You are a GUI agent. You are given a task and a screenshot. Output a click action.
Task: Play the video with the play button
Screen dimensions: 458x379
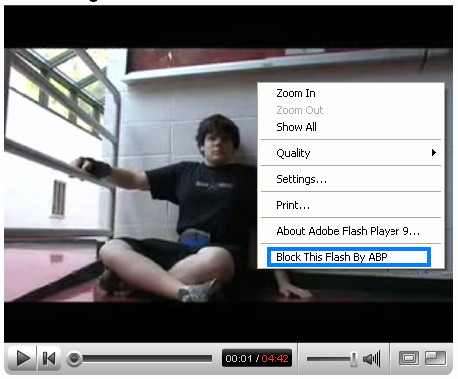(x=22, y=359)
